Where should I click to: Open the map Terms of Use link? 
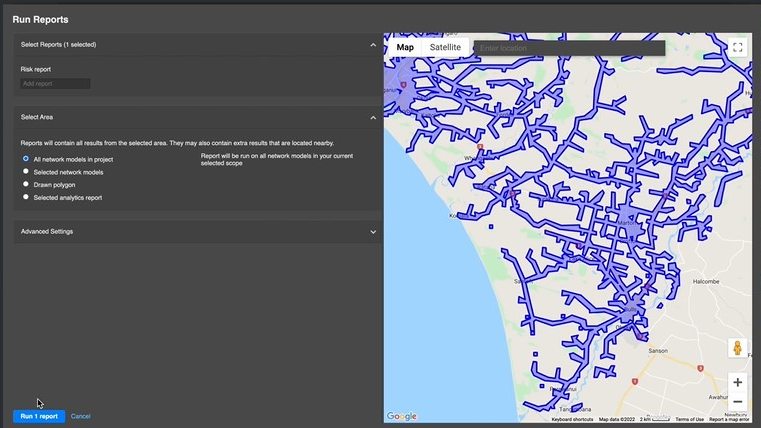point(689,419)
